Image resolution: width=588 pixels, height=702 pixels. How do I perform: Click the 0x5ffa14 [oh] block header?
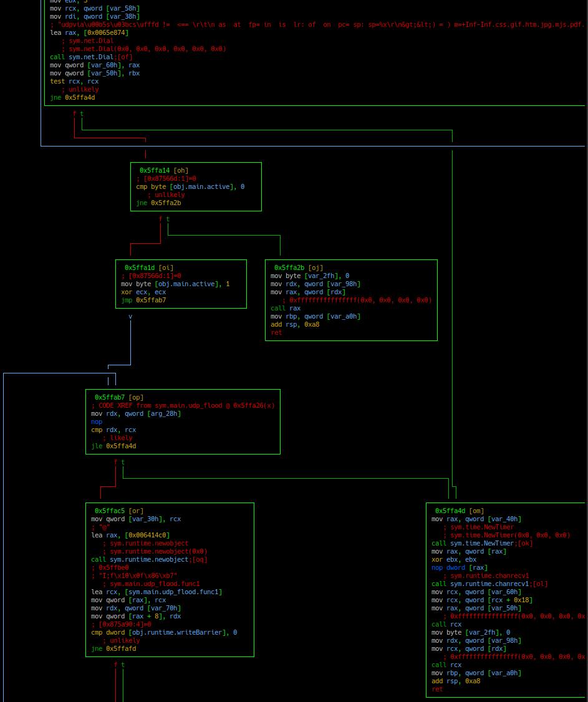point(163,170)
